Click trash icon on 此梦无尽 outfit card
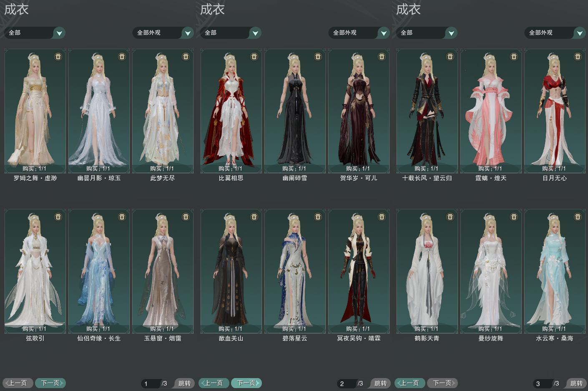The height and width of the screenshot is (391, 588). (186, 56)
